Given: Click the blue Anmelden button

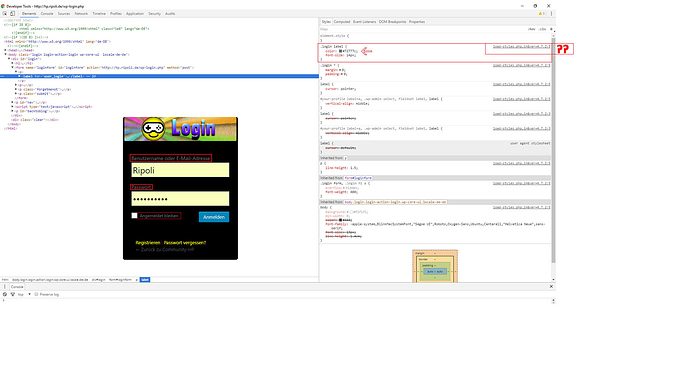Looking at the screenshot, I should pyautogui.click(x=214, y=217).
